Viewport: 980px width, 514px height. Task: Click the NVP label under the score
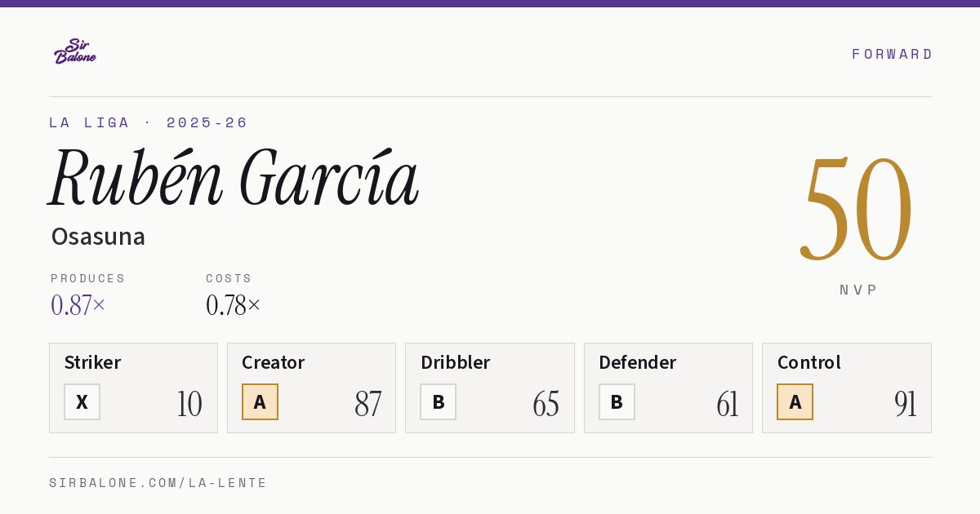click(x=859, y=290)
